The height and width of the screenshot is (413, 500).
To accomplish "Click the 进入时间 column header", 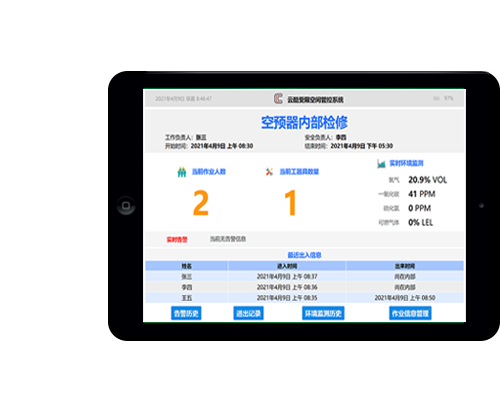I will coord(287,266).
